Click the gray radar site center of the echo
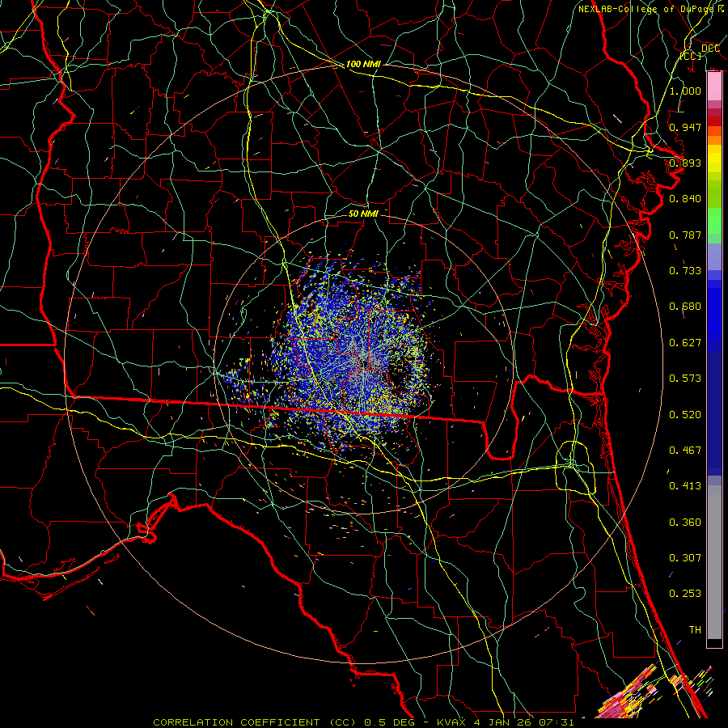The height and width of the screenshot is (728, 728). point(365,362)
